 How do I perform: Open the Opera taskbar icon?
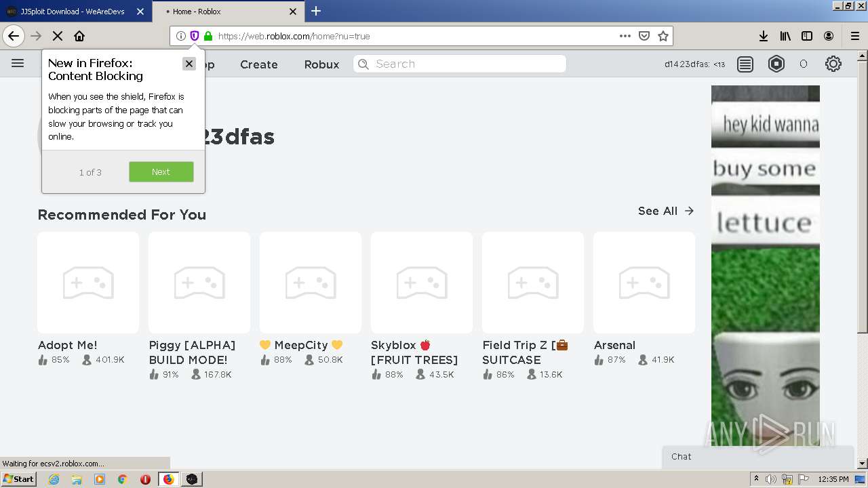[145, 479]
